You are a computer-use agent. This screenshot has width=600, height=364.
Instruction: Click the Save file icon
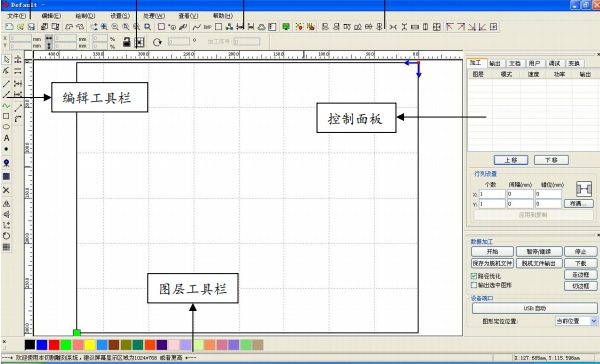(x=31, y=27)
